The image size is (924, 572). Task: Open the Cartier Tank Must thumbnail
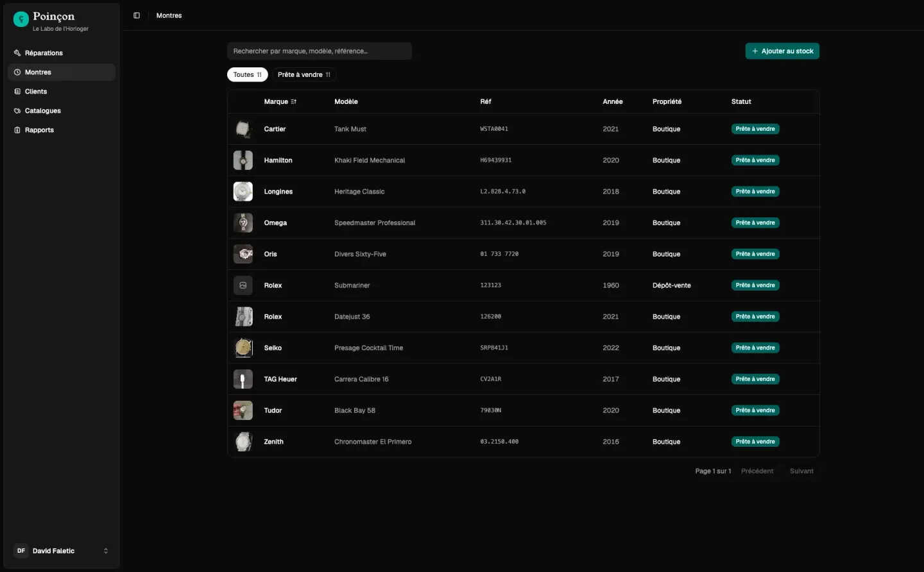[243, 129]
